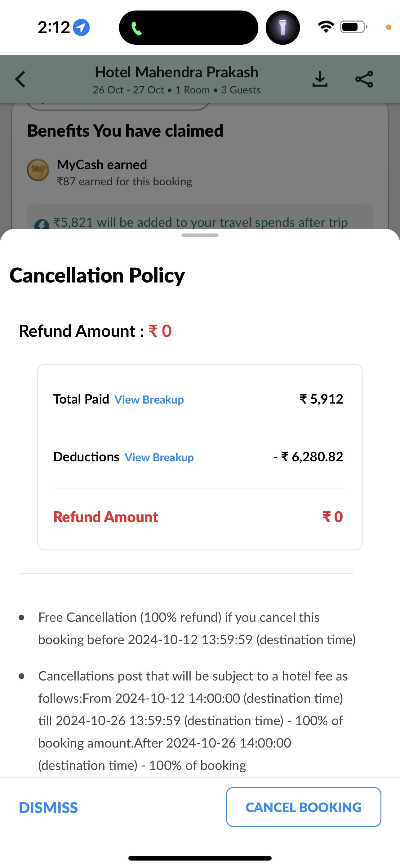Tap the location arrow beside the time
400x868 pixels.
tap(81, 28)
